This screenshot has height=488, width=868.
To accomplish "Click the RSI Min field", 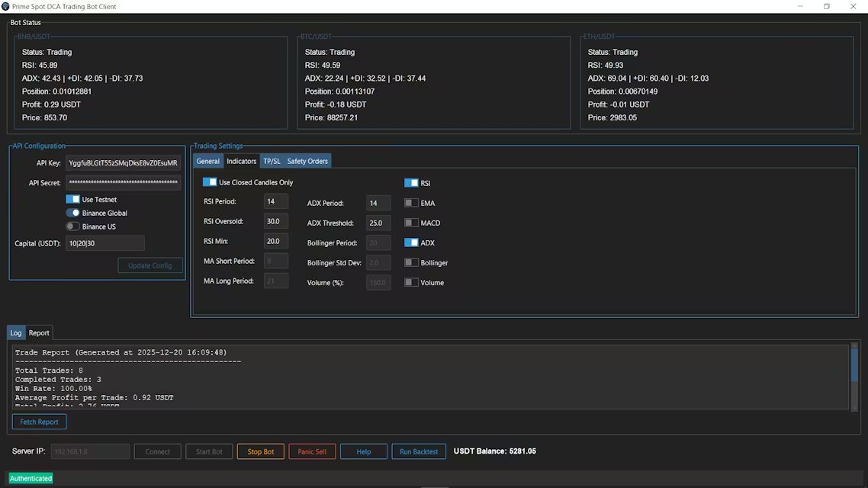I will (x=275, y=241).
